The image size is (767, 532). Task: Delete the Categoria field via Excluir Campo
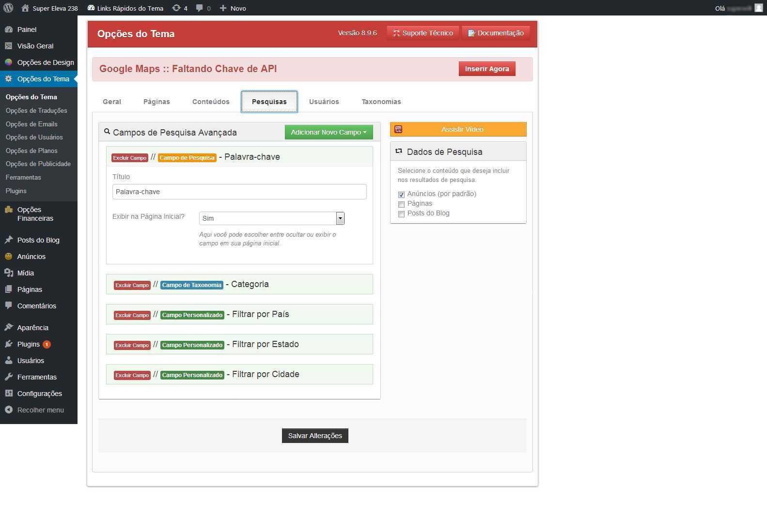click(x=132, y=285)
